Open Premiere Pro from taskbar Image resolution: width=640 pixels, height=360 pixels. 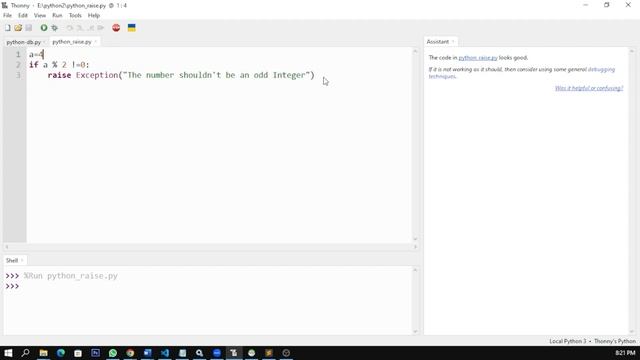(96, 353)
